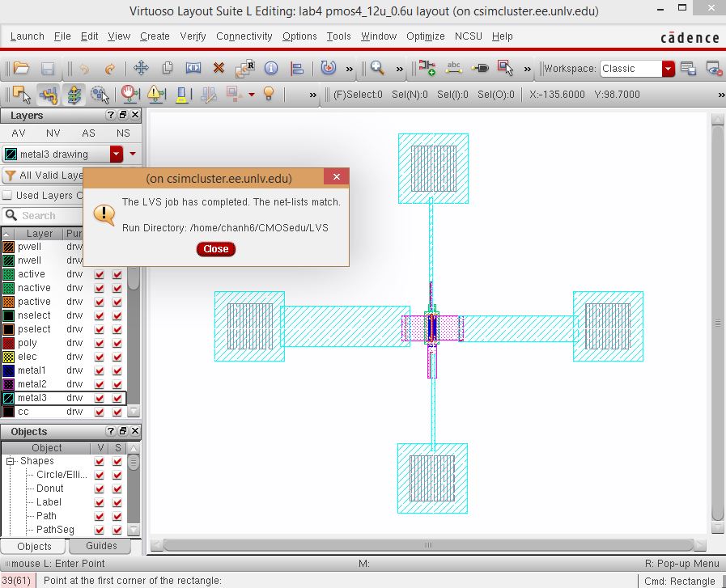The image size is (726, 588).
Task: Open the Connectivity menu
Action: coord(245,36)
